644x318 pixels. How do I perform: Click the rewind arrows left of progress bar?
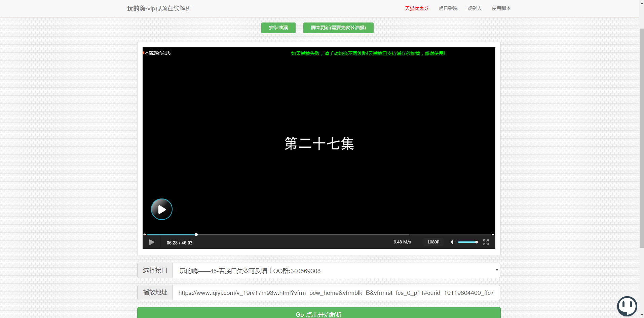[145, 234]
